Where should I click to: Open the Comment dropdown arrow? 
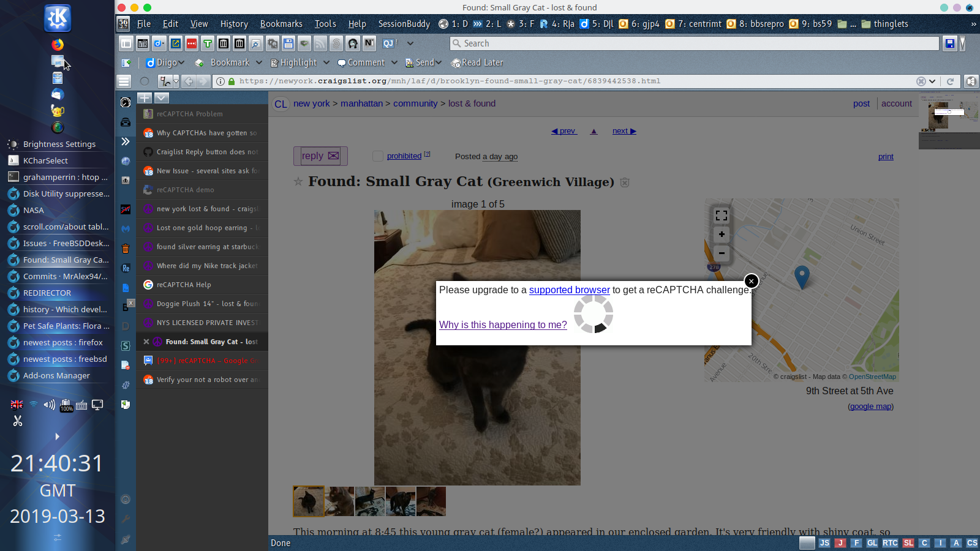pyautogui.click(x=394, y=62)
